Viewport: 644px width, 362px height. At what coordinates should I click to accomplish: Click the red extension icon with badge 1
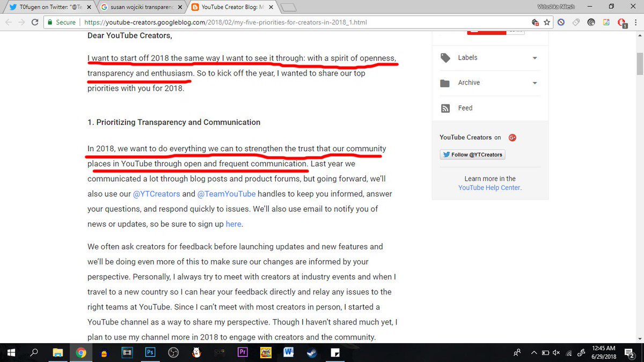(622, 23)
